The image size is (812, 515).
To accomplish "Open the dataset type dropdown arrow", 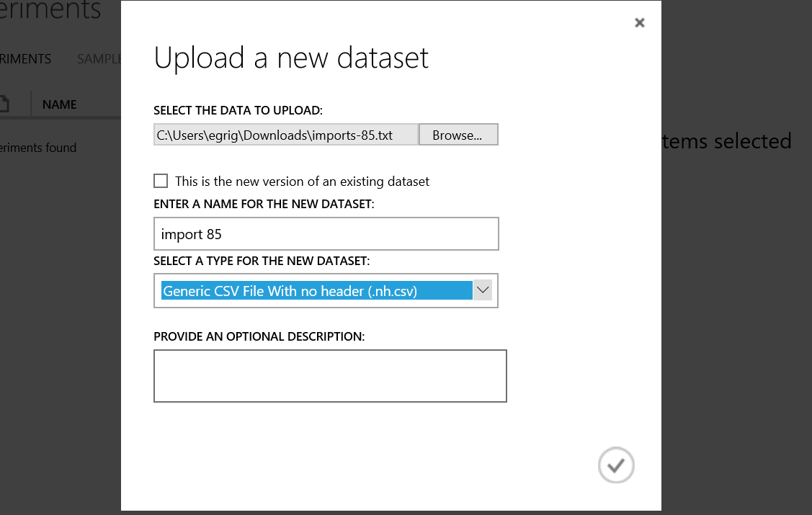I will (483, 290).
